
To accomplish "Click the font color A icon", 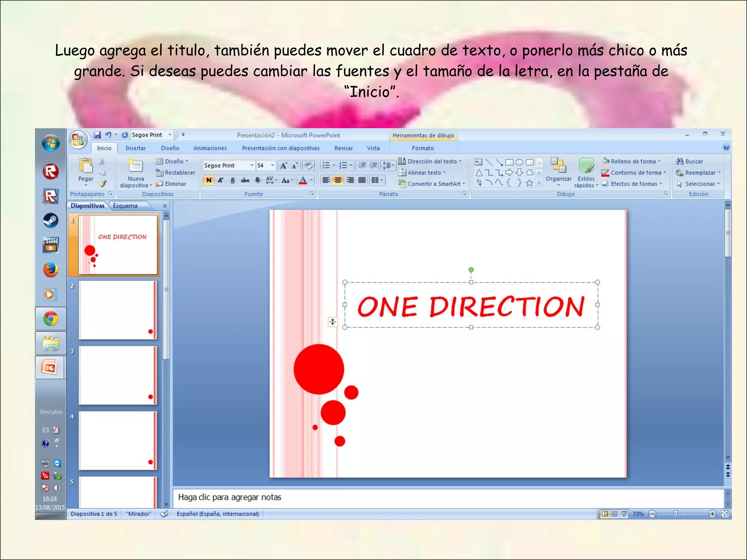I will point(303,180).
